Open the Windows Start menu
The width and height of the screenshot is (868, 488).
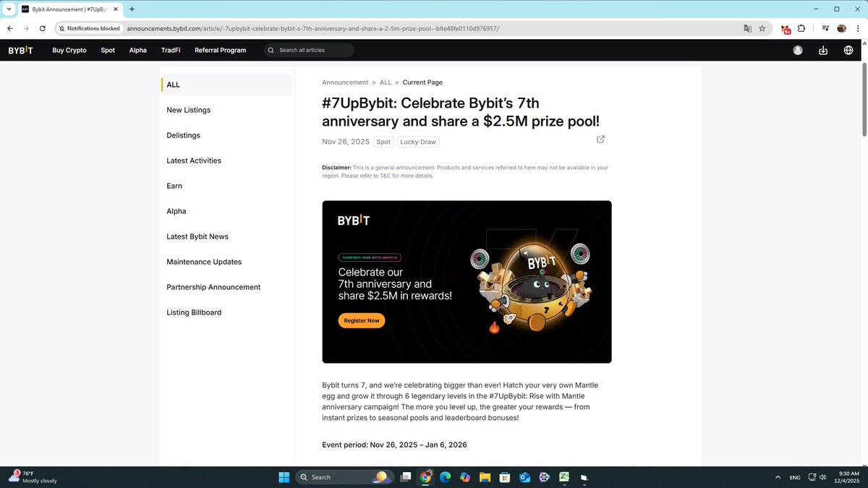pyautogui.click(x=284, y=477)
